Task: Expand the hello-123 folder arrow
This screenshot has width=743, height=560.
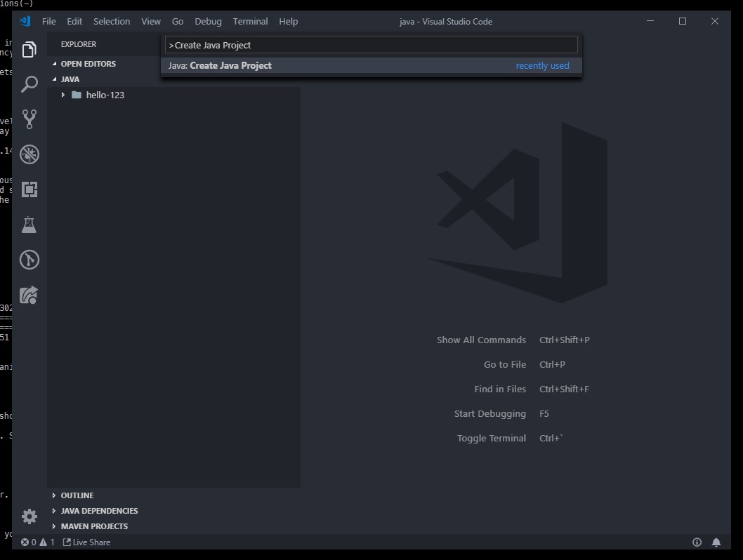Action: pyautogui.click(x=63, y=95)
